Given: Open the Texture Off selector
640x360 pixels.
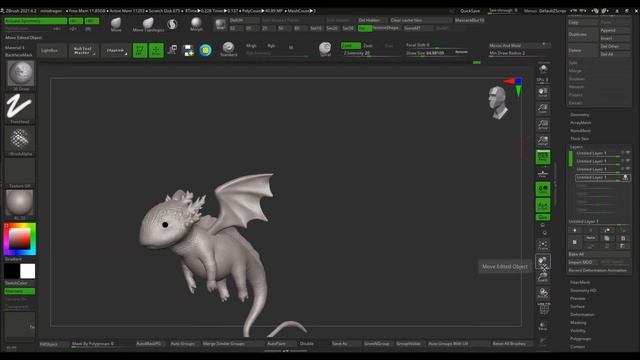Looking at the screenshot, I should pos(20,173).
